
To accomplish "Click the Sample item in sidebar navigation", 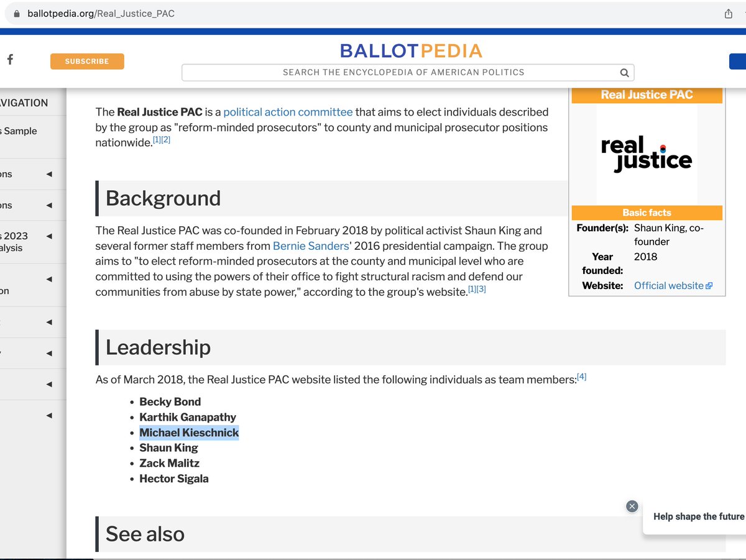I will click(21, 131).
